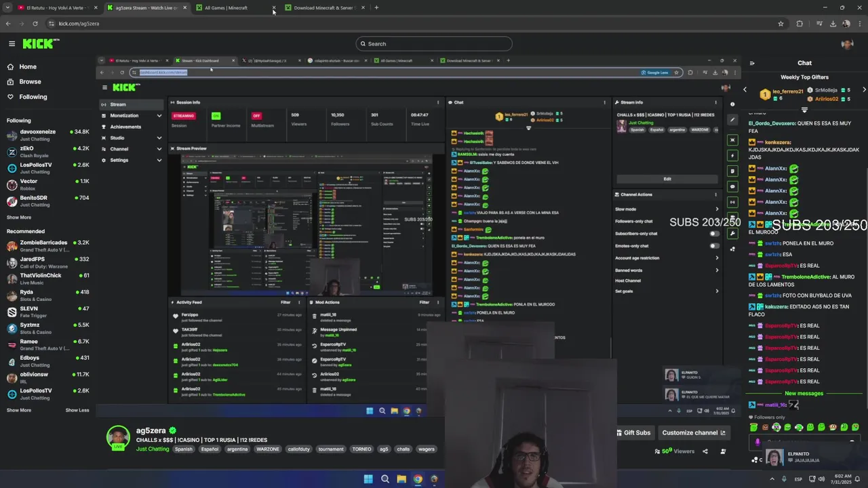Collapse the chat panel with arrow icon
868x488 pixels.
click(752, 63)
